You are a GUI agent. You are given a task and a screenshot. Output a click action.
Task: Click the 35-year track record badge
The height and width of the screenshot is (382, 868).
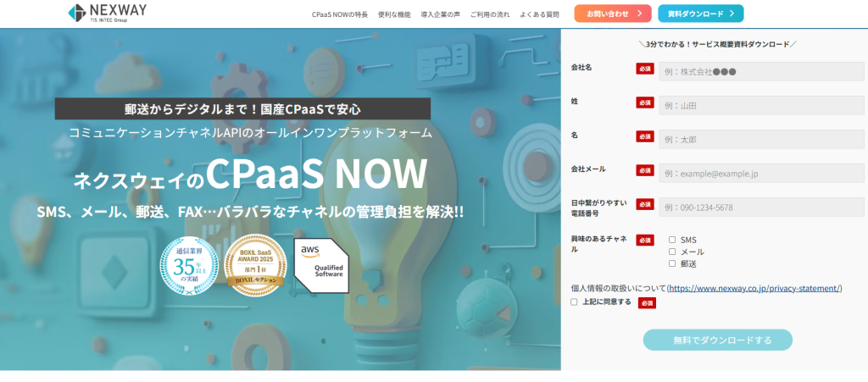click(x=189, y=264)
